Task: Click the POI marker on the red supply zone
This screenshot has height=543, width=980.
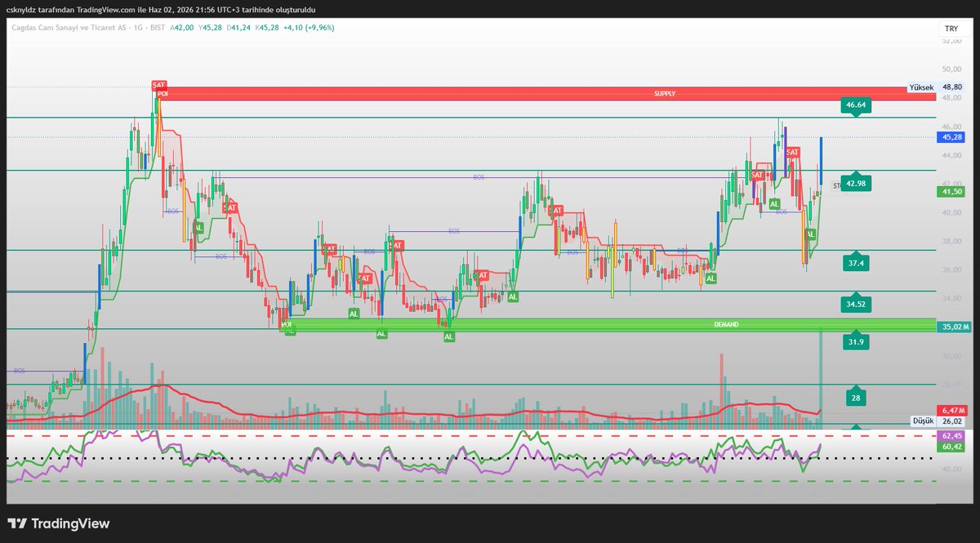Action: tap(163, 94)
